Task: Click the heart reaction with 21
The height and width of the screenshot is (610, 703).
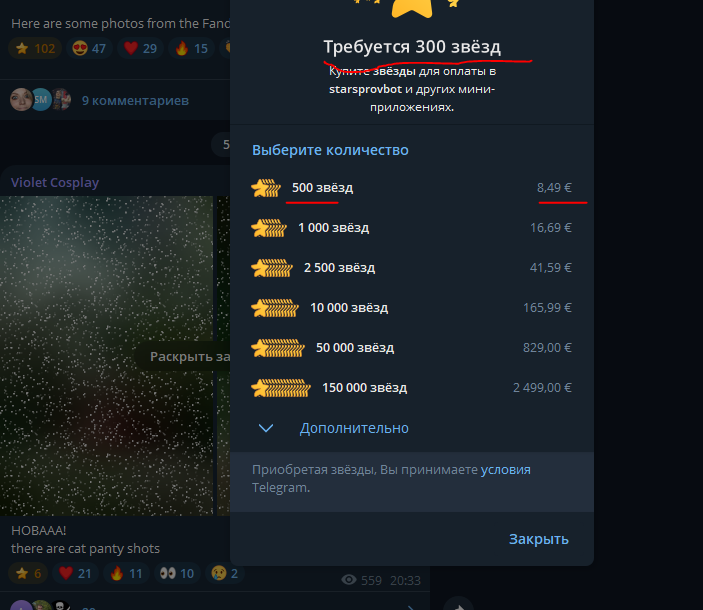Action: pos(75,573)
